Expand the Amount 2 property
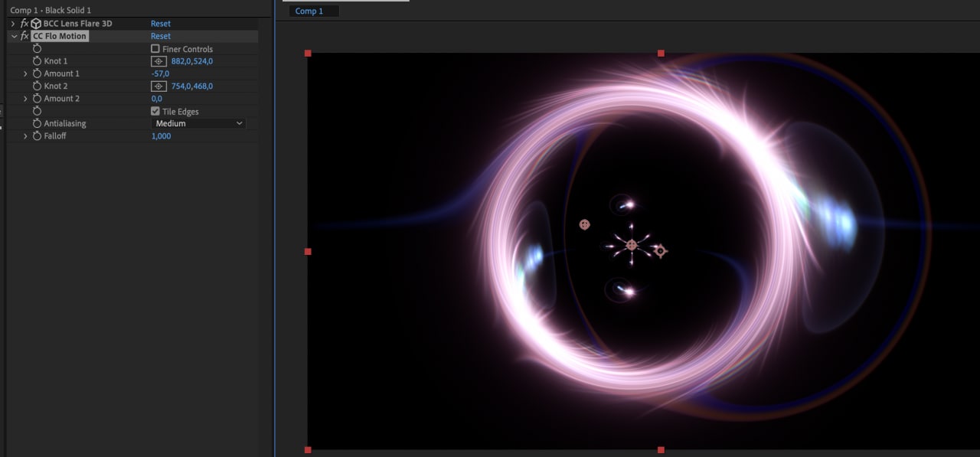This screenshot has width=980, height=457. tap(25, 99)
